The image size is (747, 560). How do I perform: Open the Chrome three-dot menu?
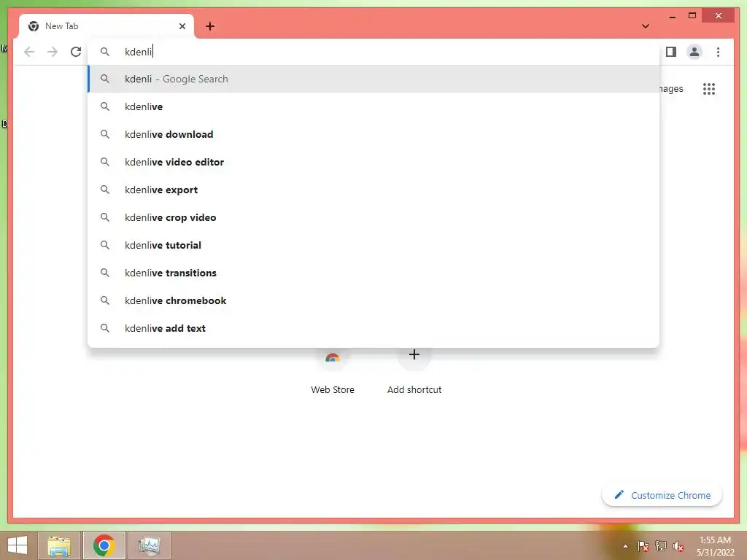(718, 52)
